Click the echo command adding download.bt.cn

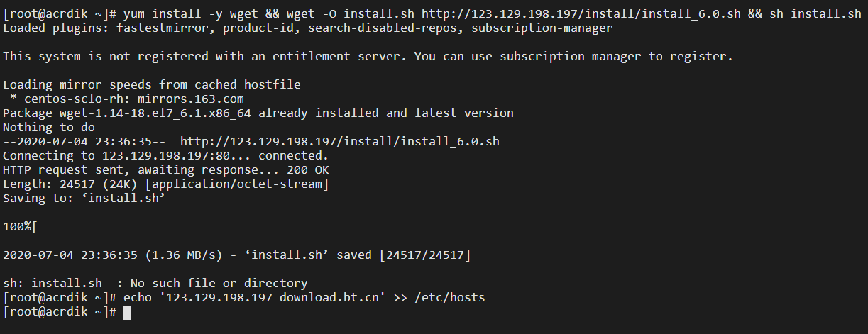coord(304,298)
